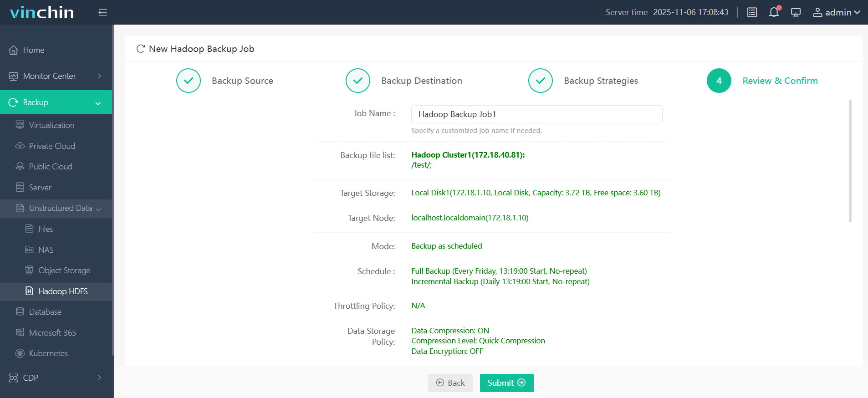Collapse the sidebar with the hamburger icon

[102, 12]
